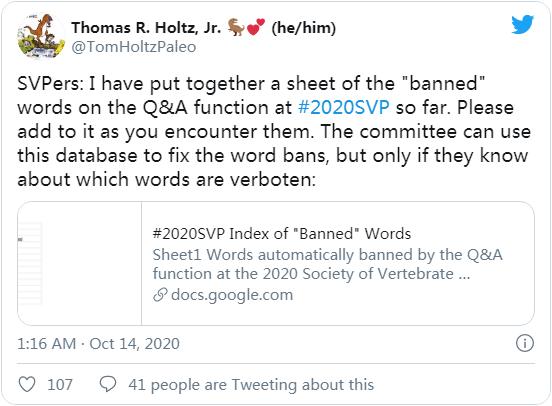Open the '#2020SVP Index of "Banned" Words' card title
Image resolution: width=552 pixels, height=406 pixels.
(282, 234)
